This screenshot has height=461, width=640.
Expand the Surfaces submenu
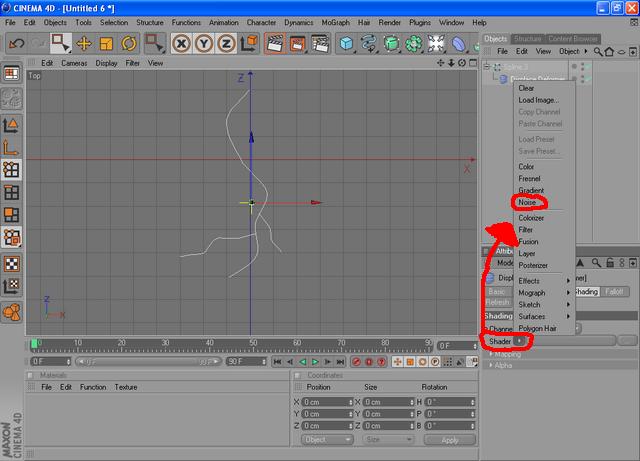click(544, 316)
